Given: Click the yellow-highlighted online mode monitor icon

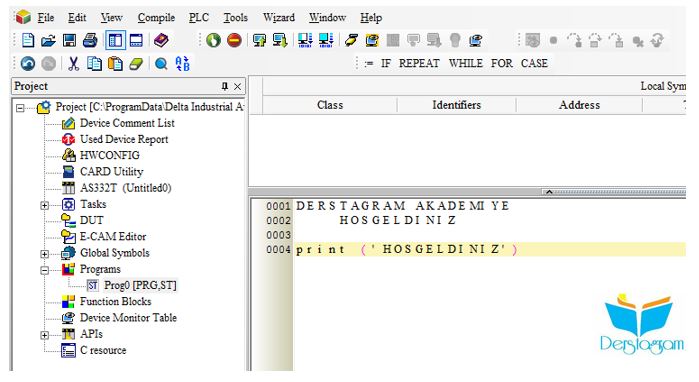Looking at the screenshot, I should (372, 41).
